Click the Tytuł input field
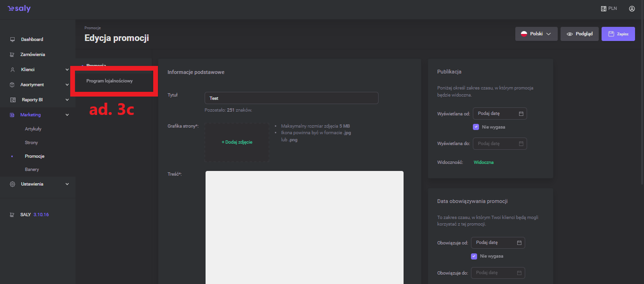The height and width of the screenshot is (284, 644). coord(291,98)
